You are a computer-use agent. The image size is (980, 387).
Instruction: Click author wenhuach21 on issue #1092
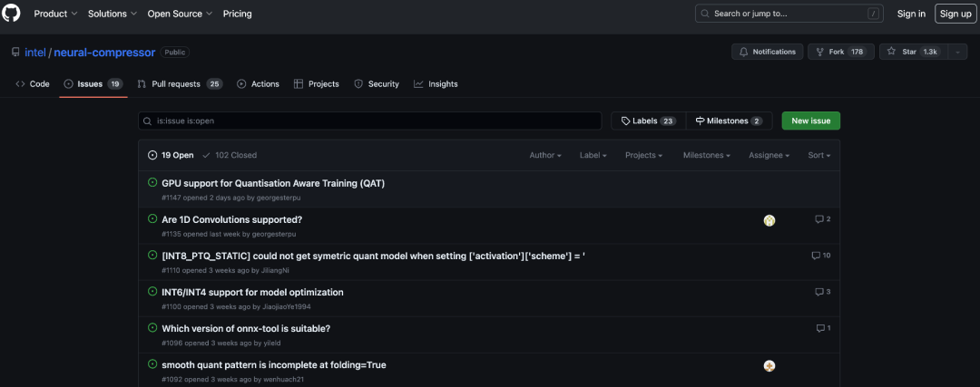[282, 379]
